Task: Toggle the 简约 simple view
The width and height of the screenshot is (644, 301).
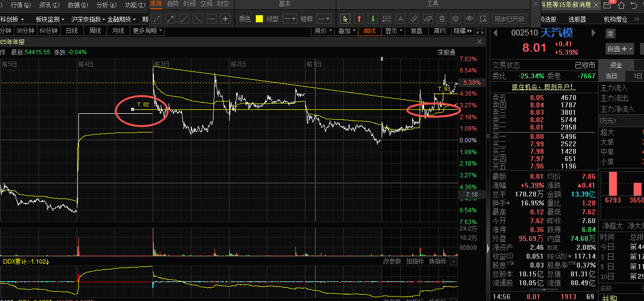Action: pos(439,31)
